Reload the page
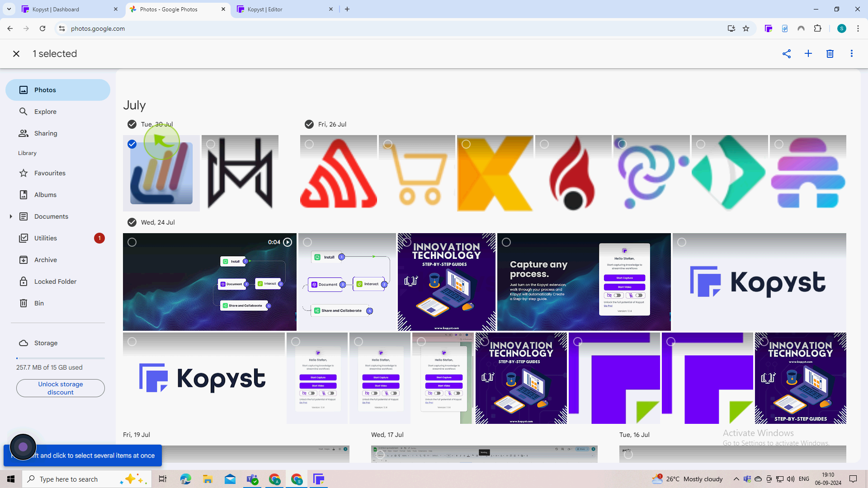Screen dimensions: 868x488 [x=42, y=28]
